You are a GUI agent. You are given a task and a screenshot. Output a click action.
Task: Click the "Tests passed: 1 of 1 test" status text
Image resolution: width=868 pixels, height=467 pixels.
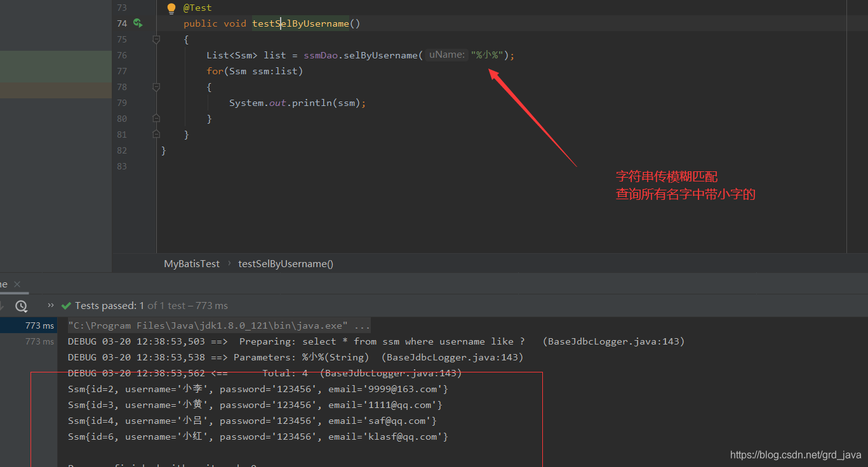pos(151,306)
